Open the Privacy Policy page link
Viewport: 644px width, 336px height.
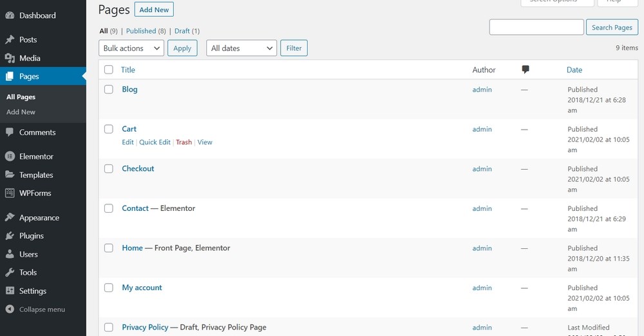click(145, 328)
